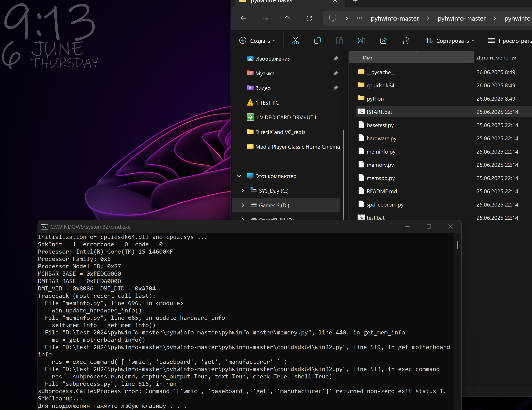Open a new Explorer tab with plus
This screenshot has width=532, height=410.
355,1
